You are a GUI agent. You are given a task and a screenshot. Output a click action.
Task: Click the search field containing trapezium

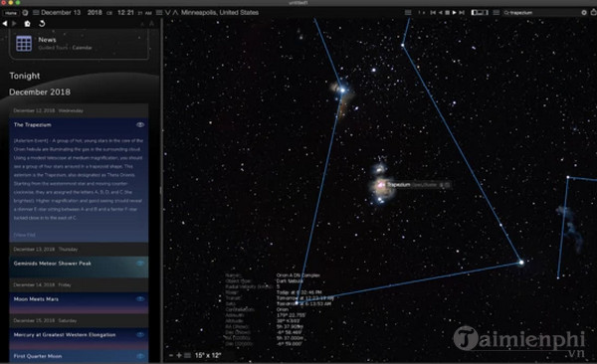click(540, 13)
